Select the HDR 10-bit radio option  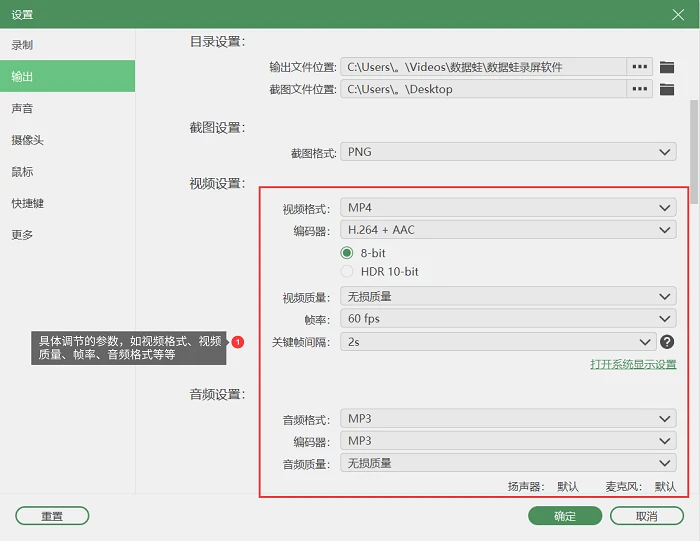[x=346, y=271]
